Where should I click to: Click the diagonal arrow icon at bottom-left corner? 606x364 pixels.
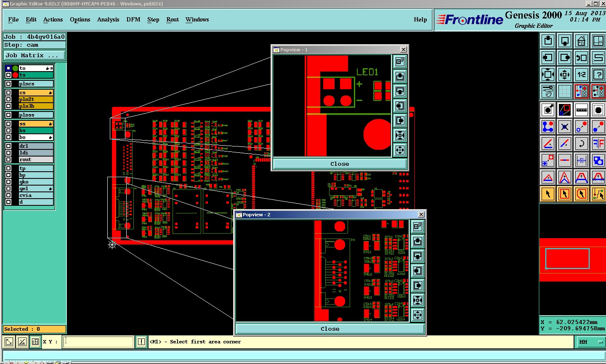(x=9, y=342)
